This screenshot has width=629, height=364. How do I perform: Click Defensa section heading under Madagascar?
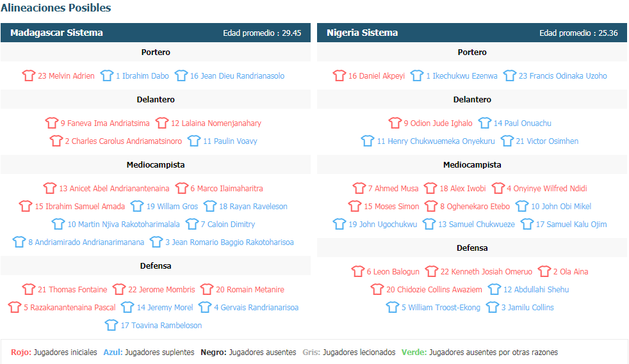[156, 265]
